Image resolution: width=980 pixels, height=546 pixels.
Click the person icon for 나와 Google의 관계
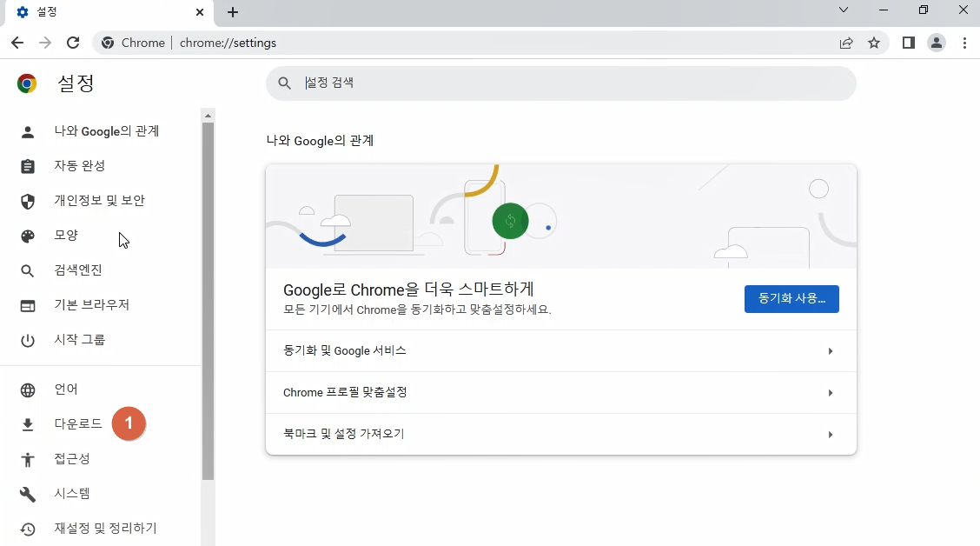tap(28, 132)
